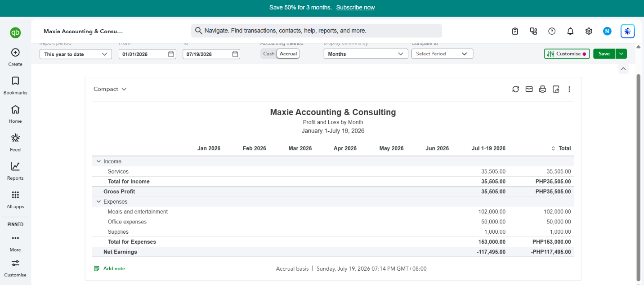
Task: Save the report
Action: (x=604, y=53)
